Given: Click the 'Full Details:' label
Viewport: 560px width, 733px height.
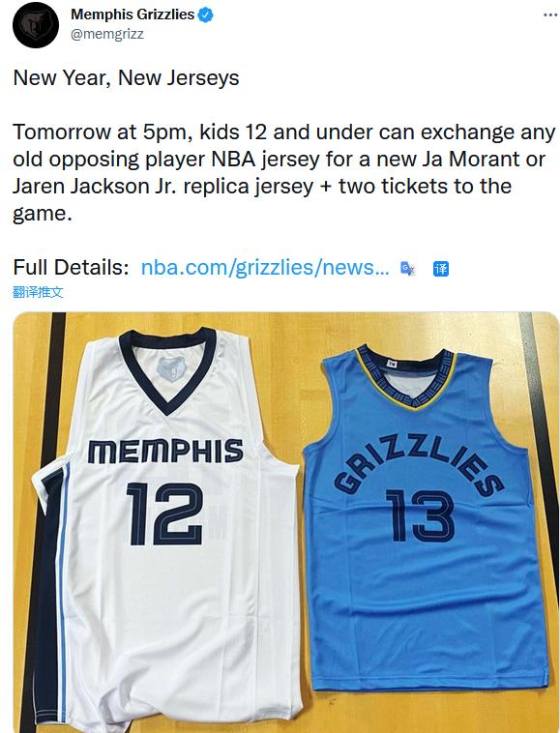Looking at the screenshot, I should [x=71, y=268].
